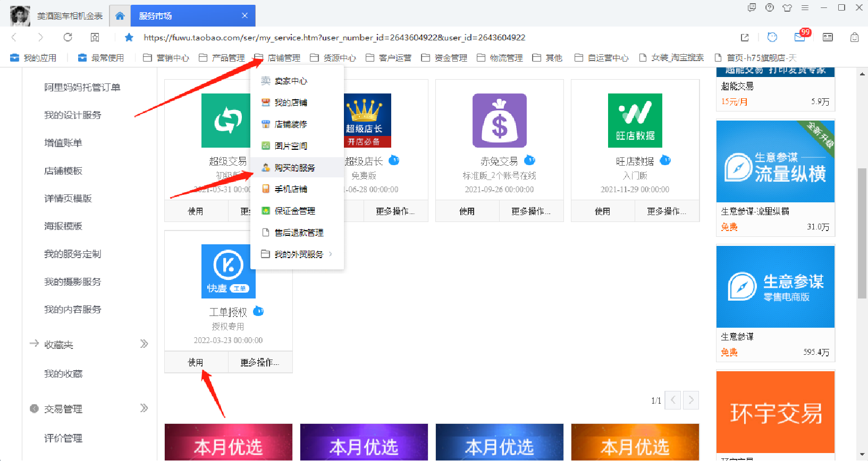Open the 超级店长 crown app icon

pyautogui.click(x=368, y=121)
